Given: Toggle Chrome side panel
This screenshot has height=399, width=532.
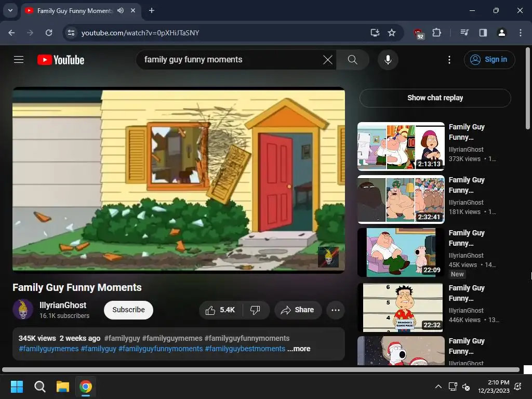Looking at the screenshot, I should (483, 33).
